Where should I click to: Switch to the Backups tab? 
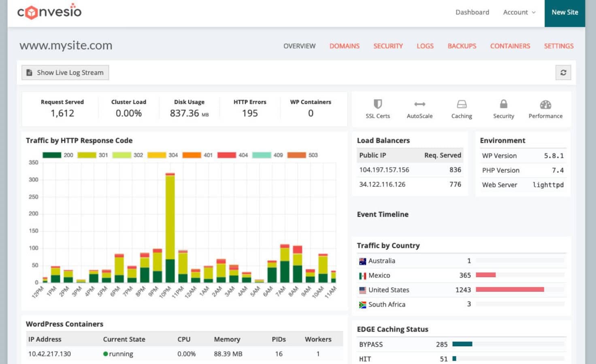pos(462,46)
